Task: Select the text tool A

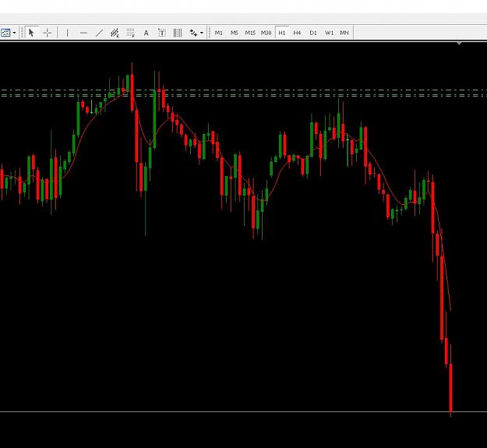Action: [146, 33]
